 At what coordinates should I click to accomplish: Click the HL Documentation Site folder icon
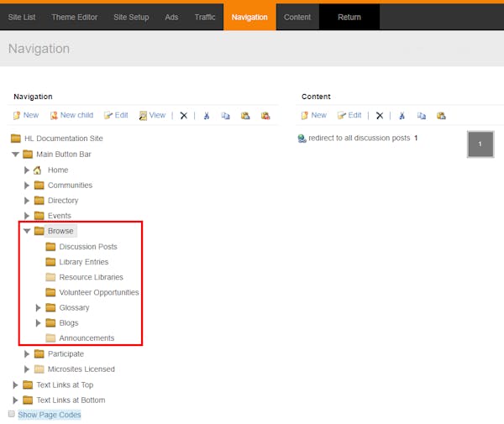point(16,139)
